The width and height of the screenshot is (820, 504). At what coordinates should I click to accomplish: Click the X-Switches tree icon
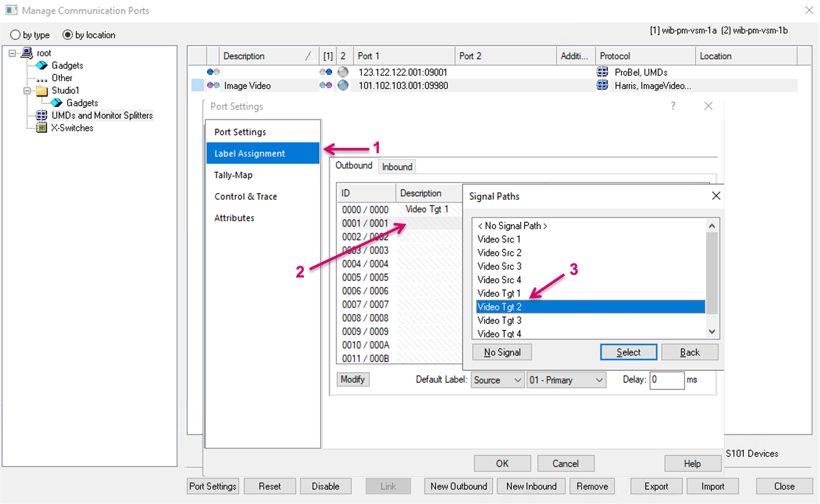(41, 128)
